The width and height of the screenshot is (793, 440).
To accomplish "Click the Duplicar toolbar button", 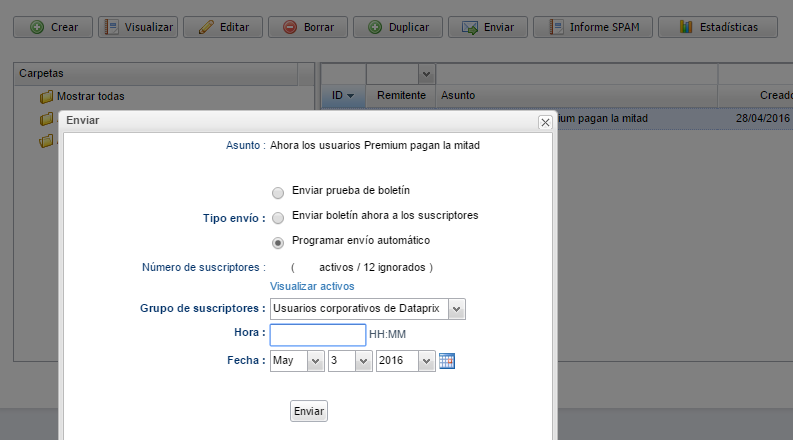I will [398, 27].
